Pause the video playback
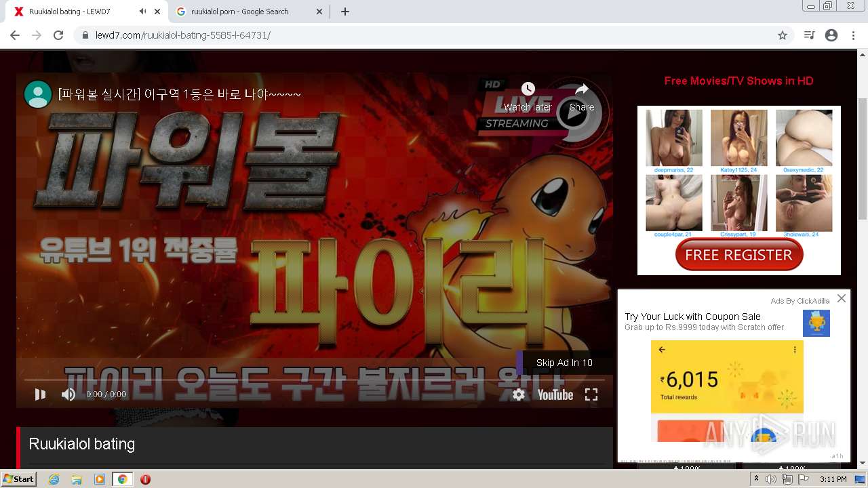The height and width of the screenshot is (488, 868). click(40, 394)
